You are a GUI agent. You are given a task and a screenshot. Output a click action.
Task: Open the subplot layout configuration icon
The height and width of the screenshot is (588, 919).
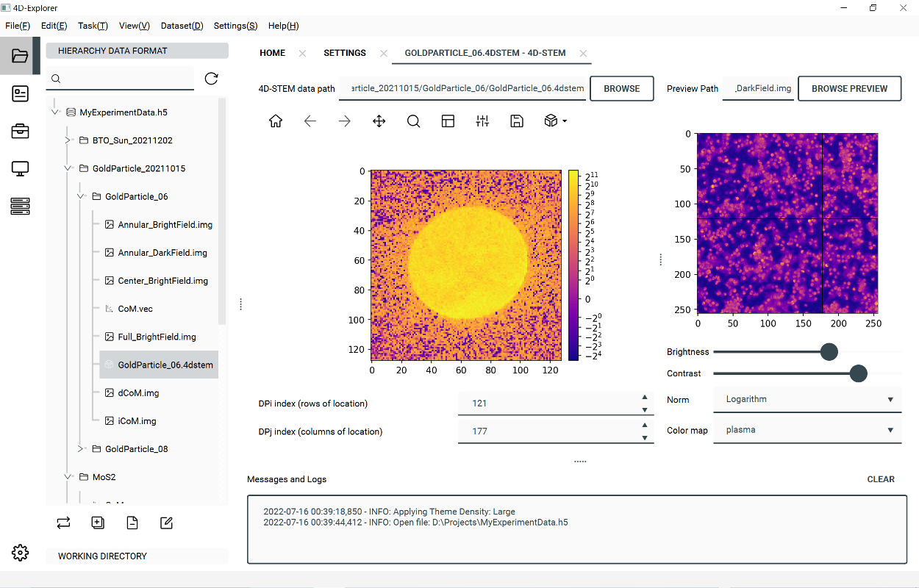point(448,121)
